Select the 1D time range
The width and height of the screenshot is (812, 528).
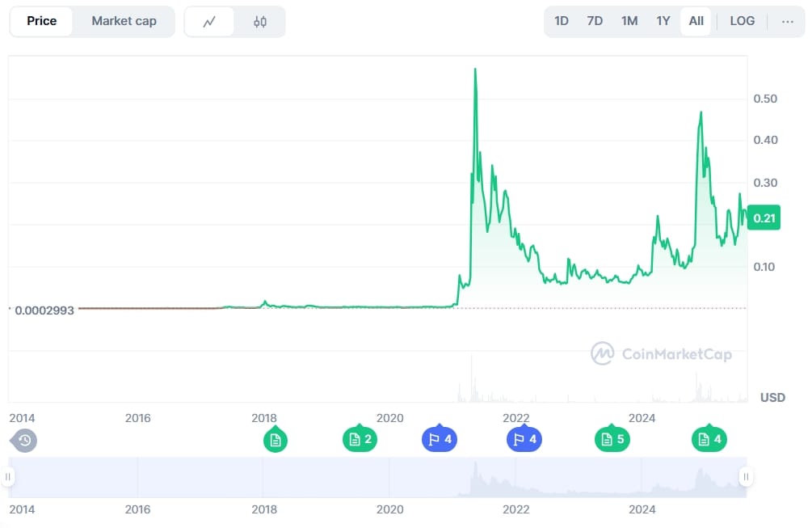pyautogui.click(x=562, y=21)
